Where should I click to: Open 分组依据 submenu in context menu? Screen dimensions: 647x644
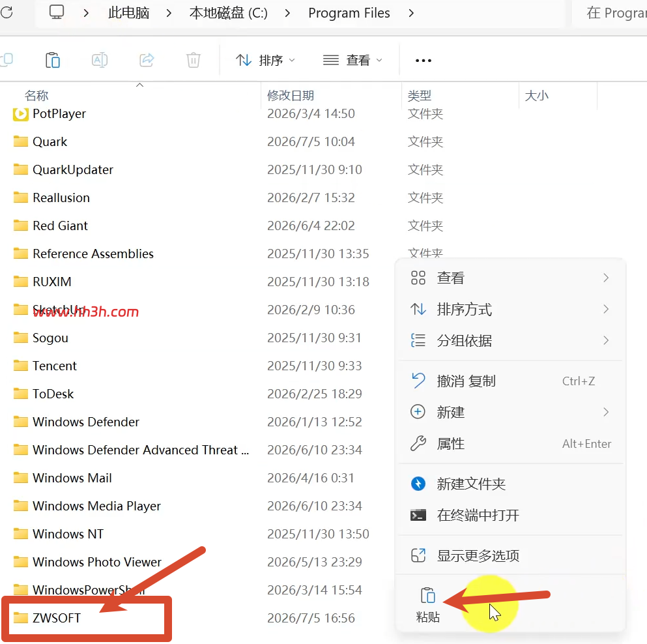pos(510,340)
